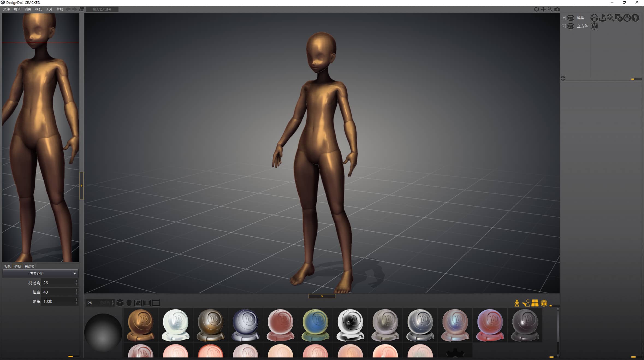Select the foot pose tool icon
The height and width of the screenshot is (360, 644).
coord(635,18)
